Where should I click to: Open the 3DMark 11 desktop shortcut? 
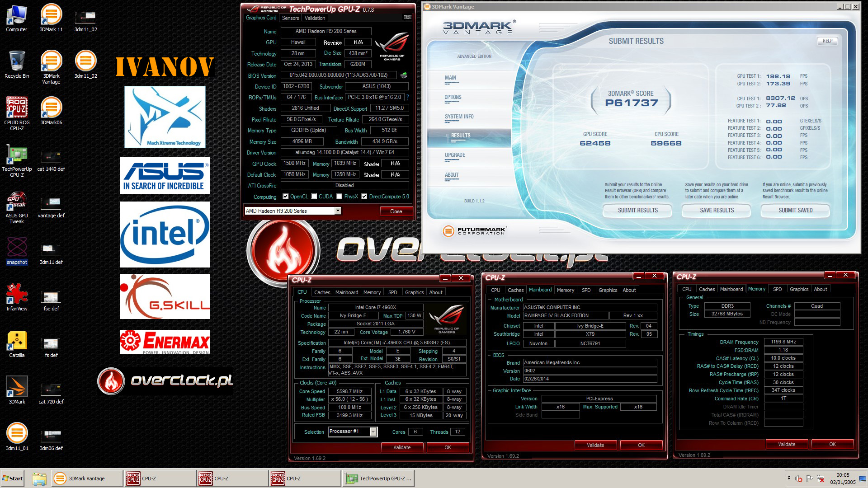pyautogui.click(x=51, y=18)
